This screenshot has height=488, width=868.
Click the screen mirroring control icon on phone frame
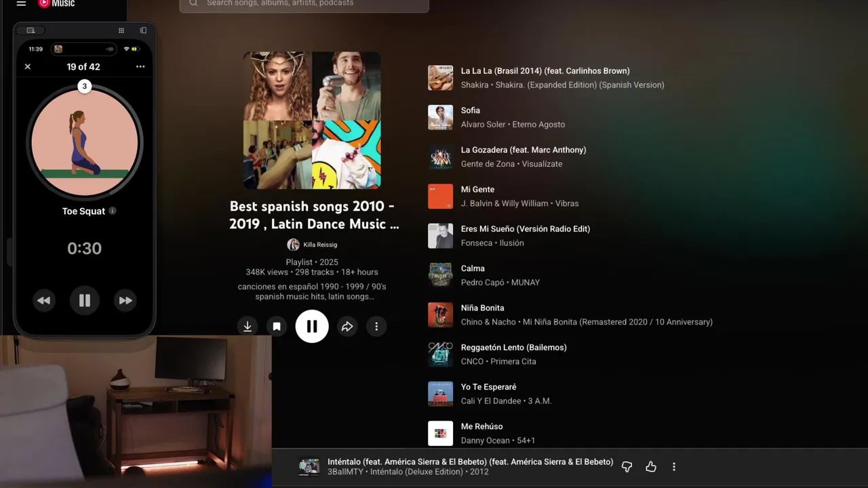click(31, 30)
